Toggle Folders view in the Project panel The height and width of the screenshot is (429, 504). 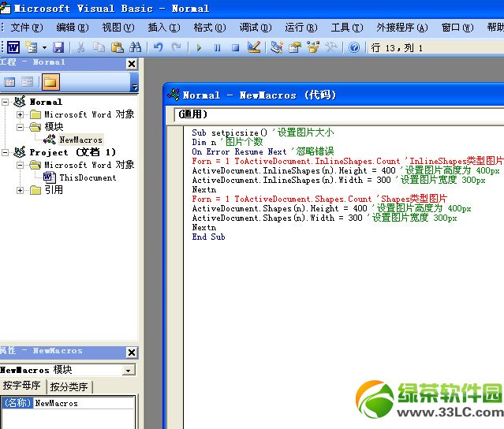click(50, 82)
